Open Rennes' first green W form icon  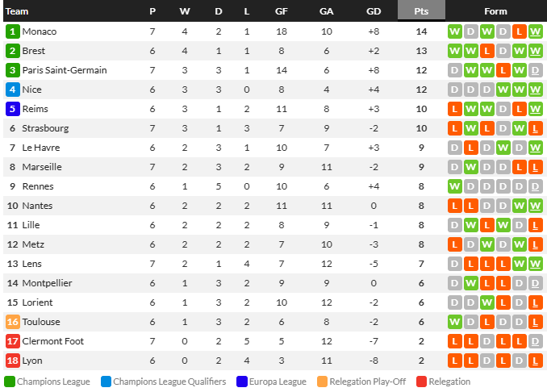click(x=454, y=186)
